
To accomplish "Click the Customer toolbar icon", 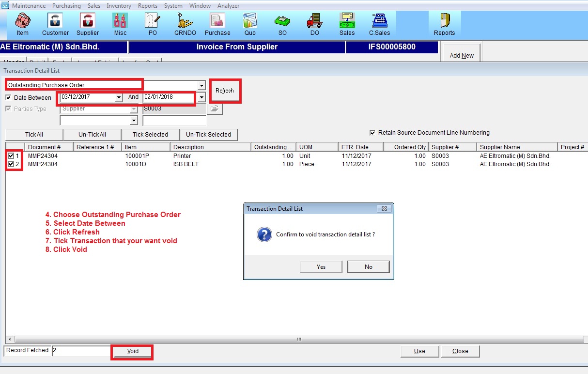I will click(x=55, y=24).
